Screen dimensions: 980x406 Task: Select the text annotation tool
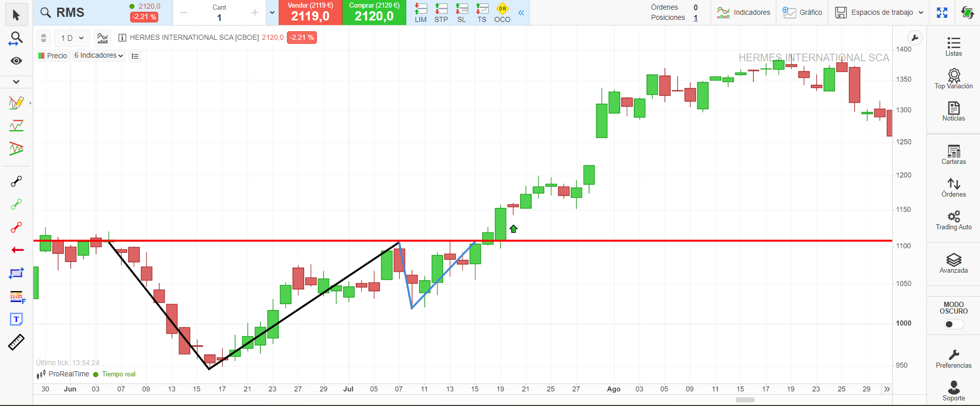point(16,319)
